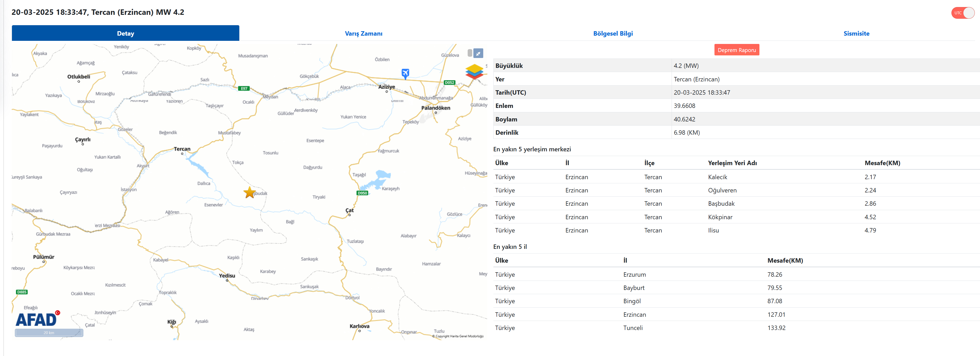Click the map fullscreen expand icon

coord(478,53)
